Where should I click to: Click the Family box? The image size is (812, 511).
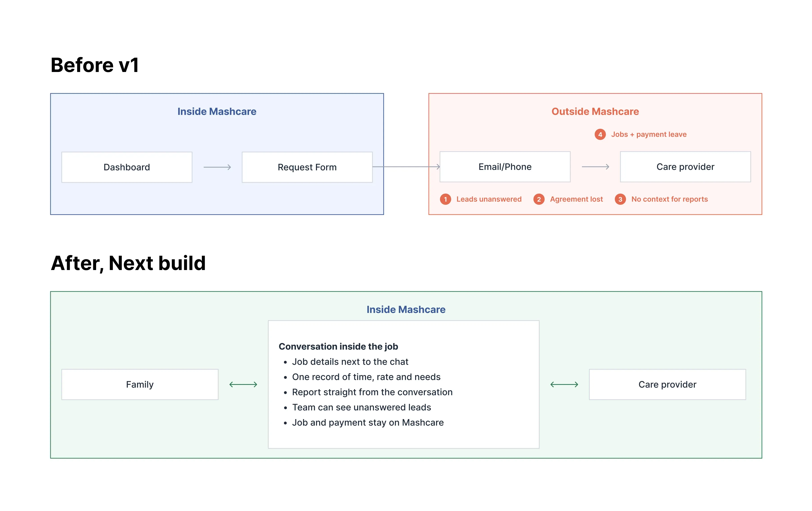point(140,384)
